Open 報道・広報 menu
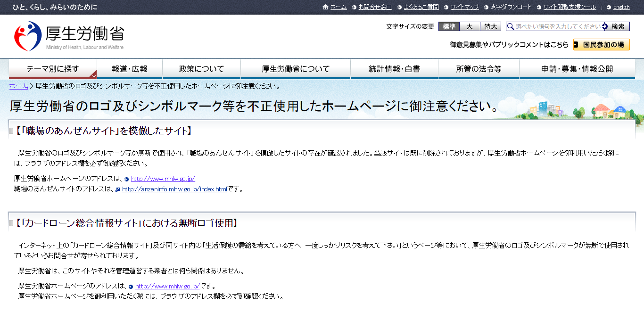The width and height of the screenshot is (644, 312). point(130,69)
